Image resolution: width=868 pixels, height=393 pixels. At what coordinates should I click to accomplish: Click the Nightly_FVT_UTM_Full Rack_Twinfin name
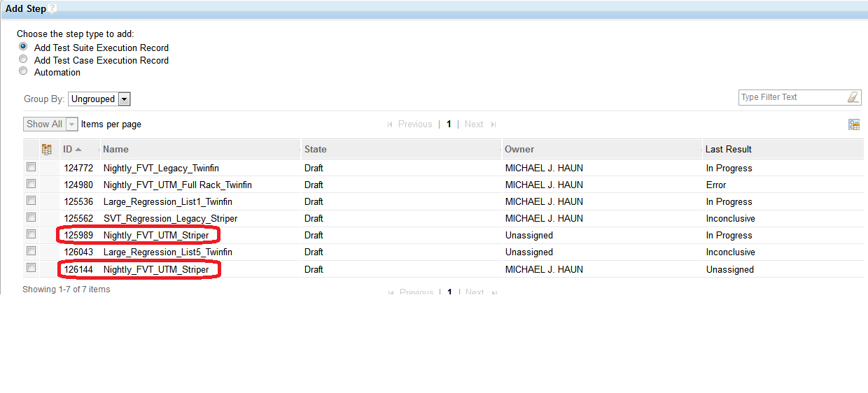(178, 185)
